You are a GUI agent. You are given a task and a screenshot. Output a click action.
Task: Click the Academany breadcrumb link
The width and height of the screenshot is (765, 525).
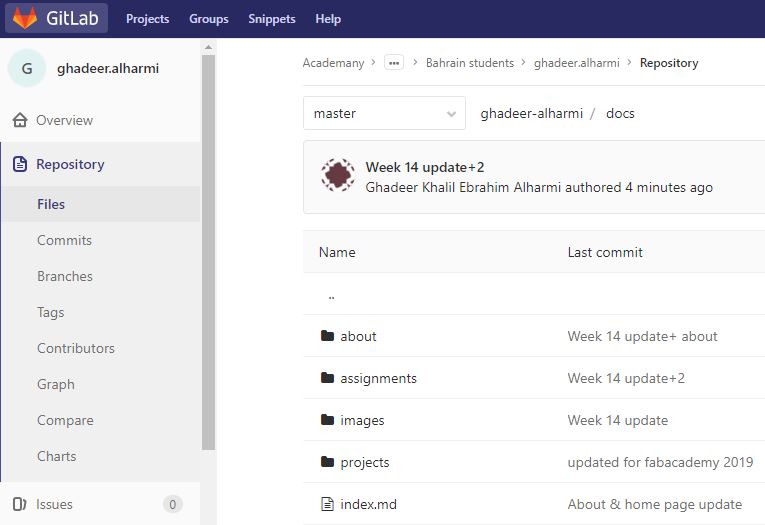click(333, 63)
